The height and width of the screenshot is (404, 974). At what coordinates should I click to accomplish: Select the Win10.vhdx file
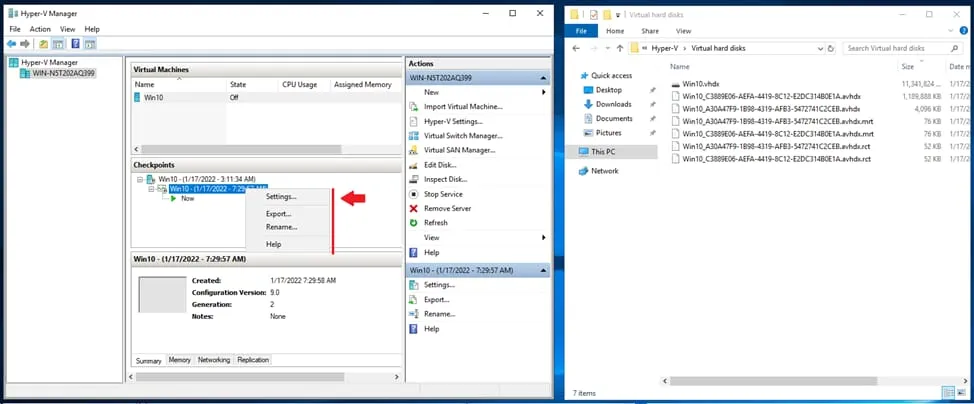(702, 83)
